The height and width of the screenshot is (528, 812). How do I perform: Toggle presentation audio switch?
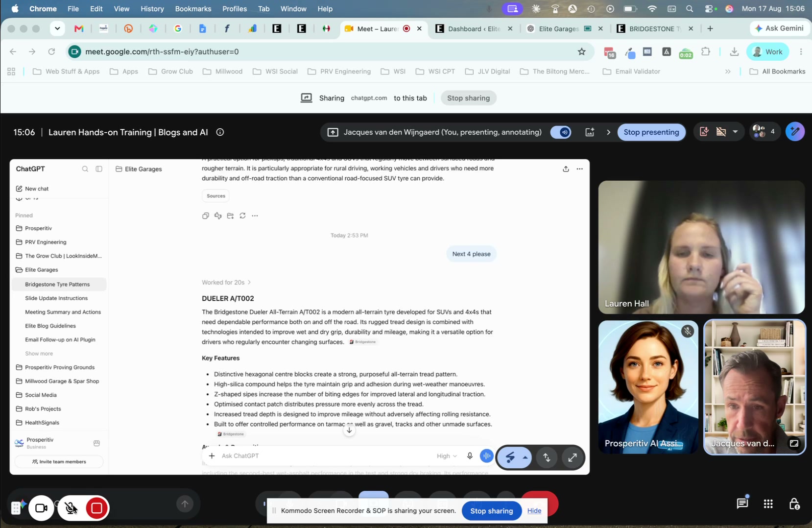561,132
